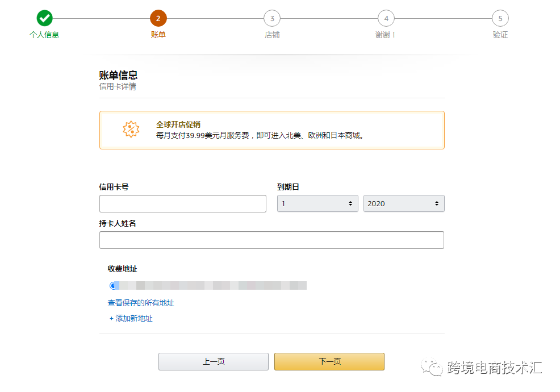Focus the 持卡人姓名 input field

point(271,240)
